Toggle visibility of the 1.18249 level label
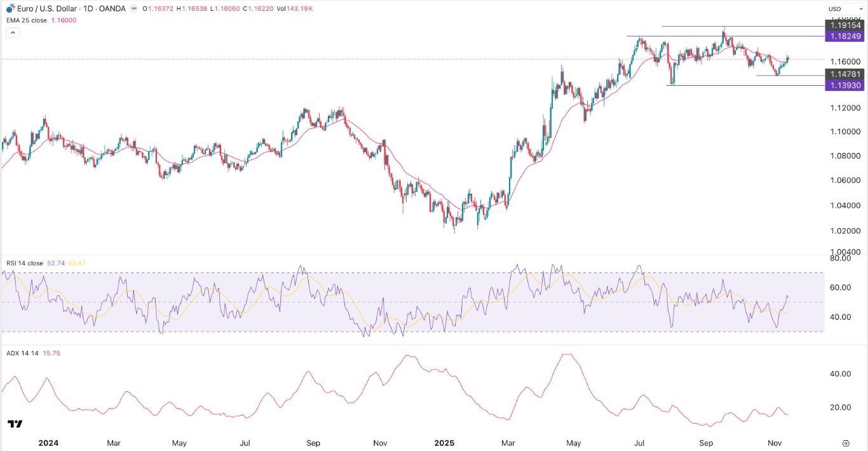 pos(846,36)
